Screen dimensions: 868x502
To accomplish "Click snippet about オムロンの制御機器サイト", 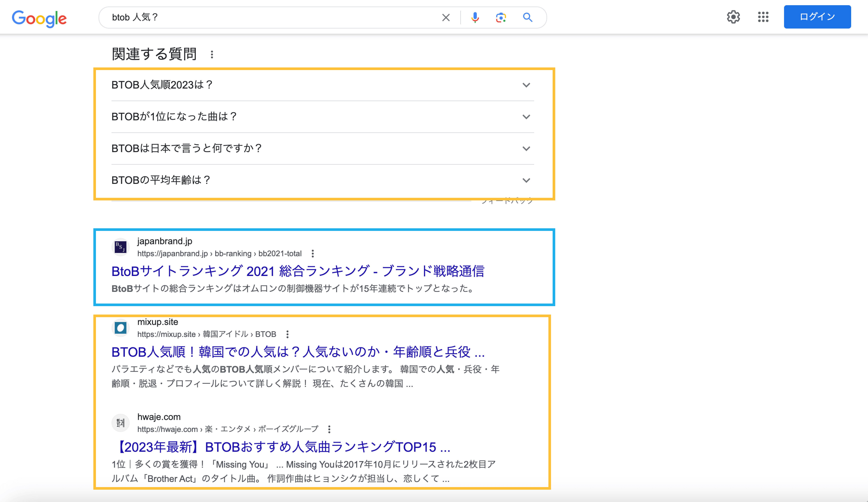I will (x=293, y=288).
